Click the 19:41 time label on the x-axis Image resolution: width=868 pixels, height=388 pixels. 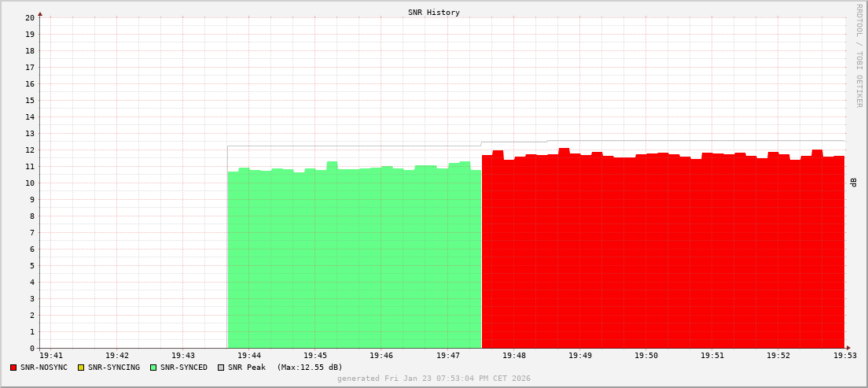pos(50,357)
